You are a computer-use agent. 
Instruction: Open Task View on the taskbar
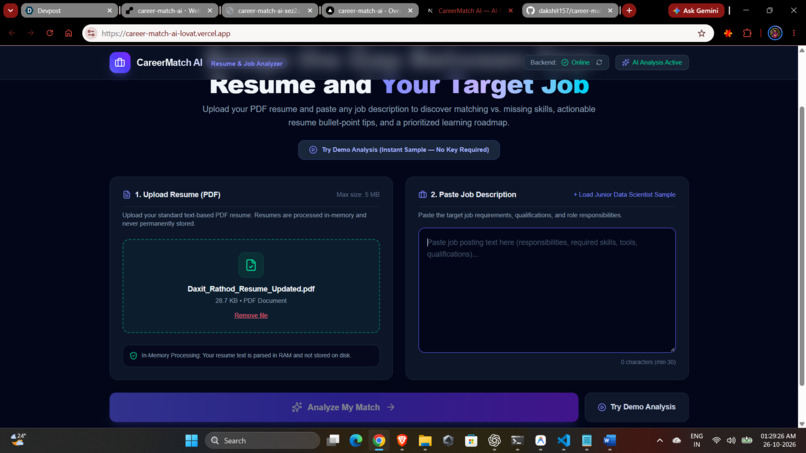tap(333, 441)
